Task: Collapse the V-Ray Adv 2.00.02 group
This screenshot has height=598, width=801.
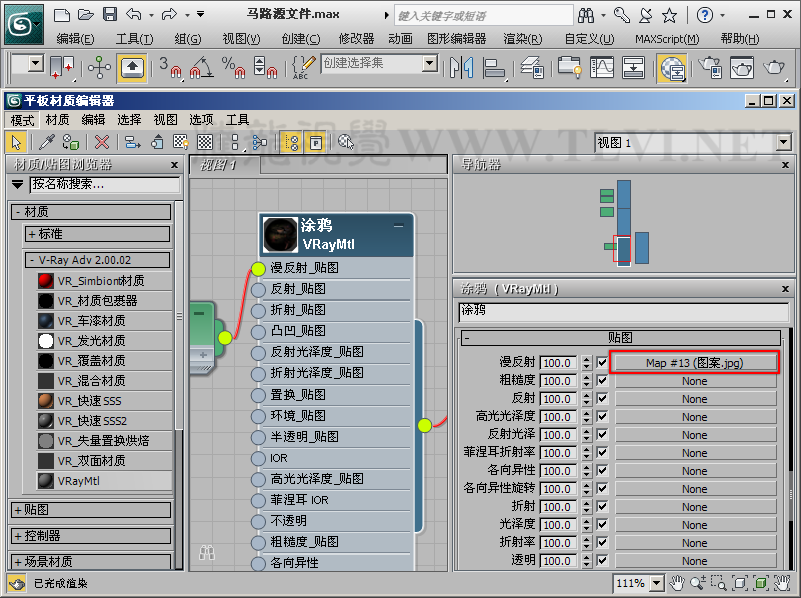Action: [32, 260]
